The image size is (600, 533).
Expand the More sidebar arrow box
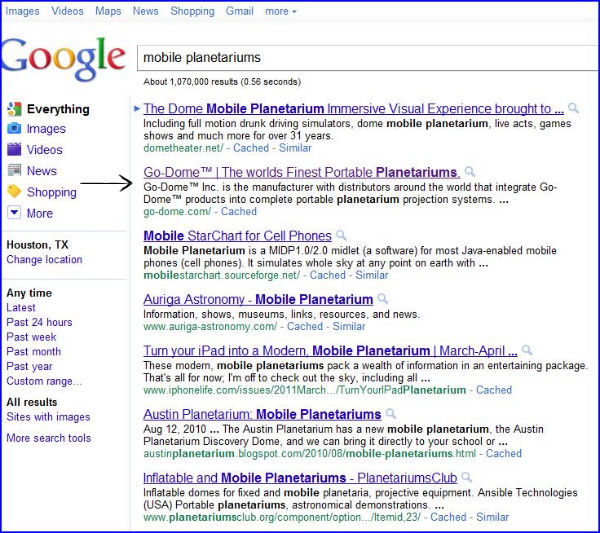click(14, 212)
